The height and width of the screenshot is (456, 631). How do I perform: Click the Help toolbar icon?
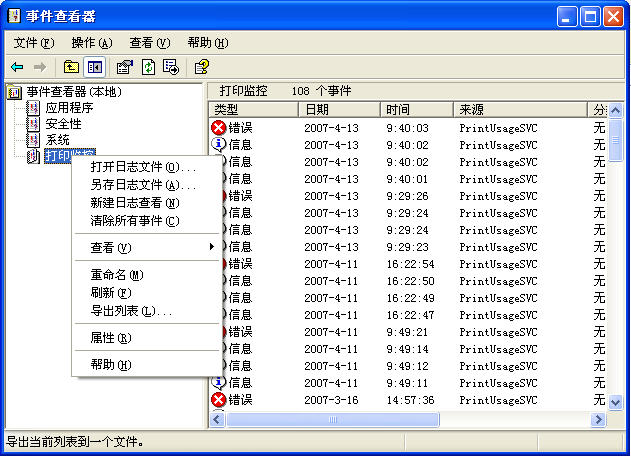[x=201, y=67]
